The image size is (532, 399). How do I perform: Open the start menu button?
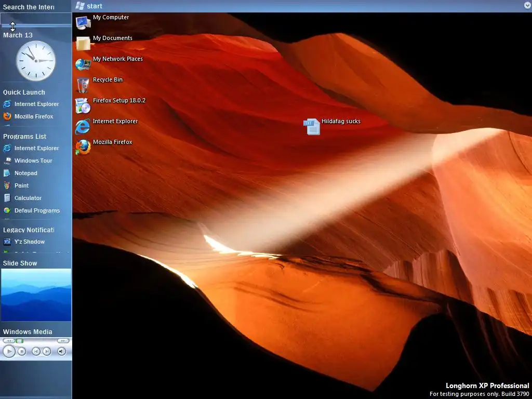tap(89, 6)
